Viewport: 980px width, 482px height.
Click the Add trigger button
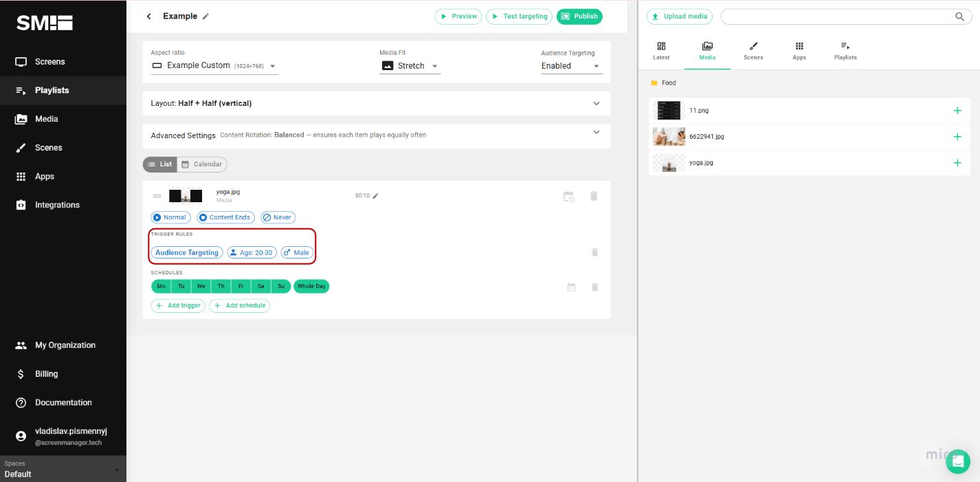pyautogui.click(x=178, y=305)
